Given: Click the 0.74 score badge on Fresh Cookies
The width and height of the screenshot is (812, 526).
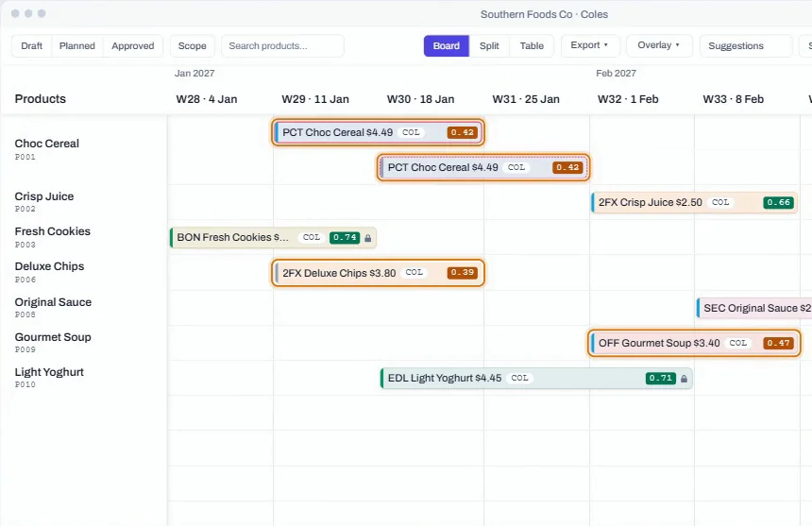Looking at the screenshot, I should 345,238.
